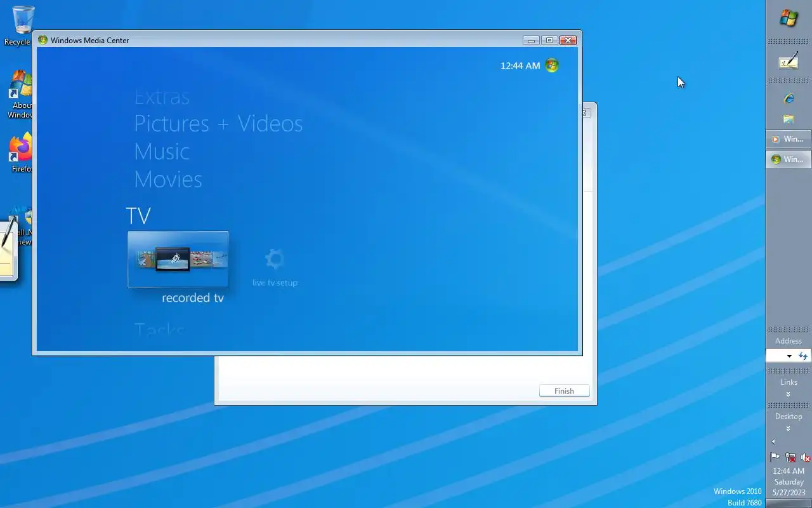This screenshot has width=812, height=508.
Task: Select the Movies menu entry
Action: pyautogui.click(x=168, y=180)
